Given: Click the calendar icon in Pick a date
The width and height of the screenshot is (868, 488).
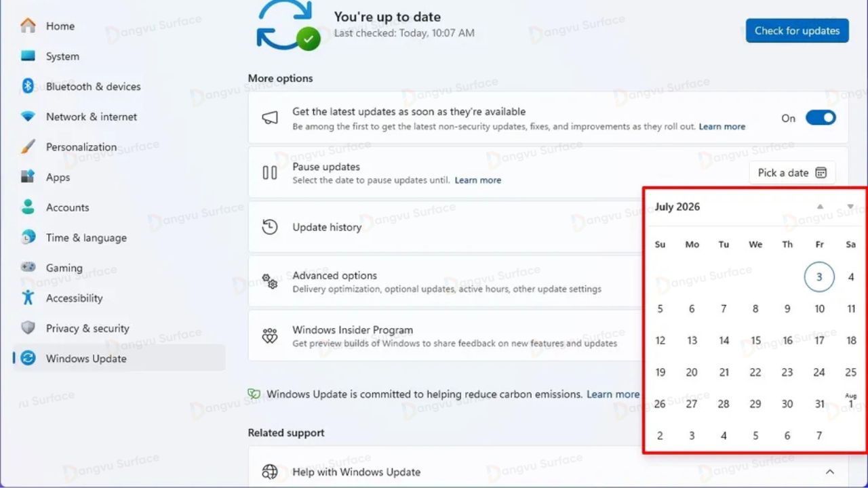Looking at the screenshot, I should [x=821, y=173].
